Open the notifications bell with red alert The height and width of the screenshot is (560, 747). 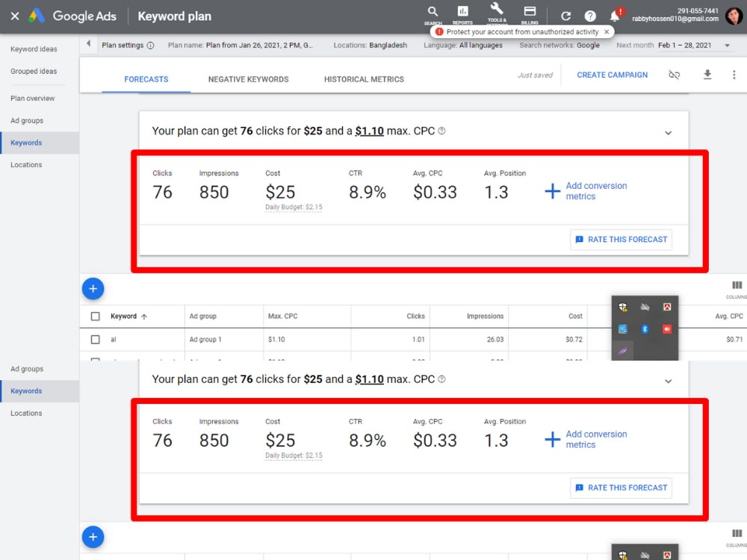(616, 15)
